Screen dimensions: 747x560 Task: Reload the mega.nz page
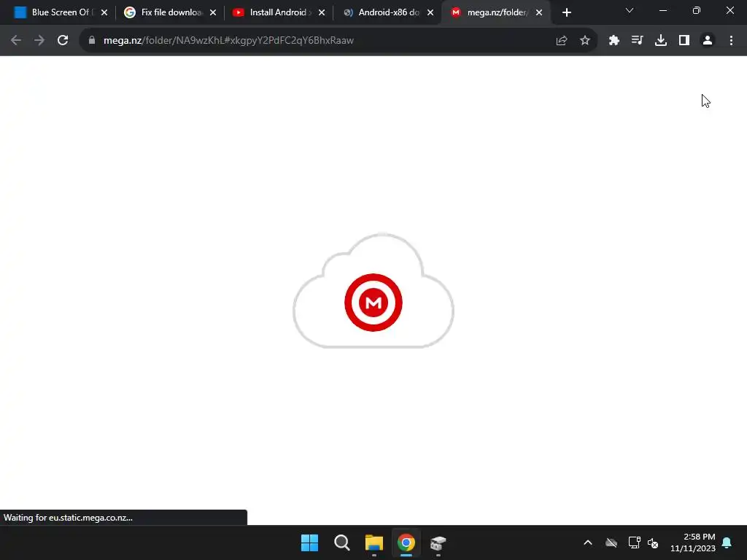pyautogui.click(x=63, y=41)
